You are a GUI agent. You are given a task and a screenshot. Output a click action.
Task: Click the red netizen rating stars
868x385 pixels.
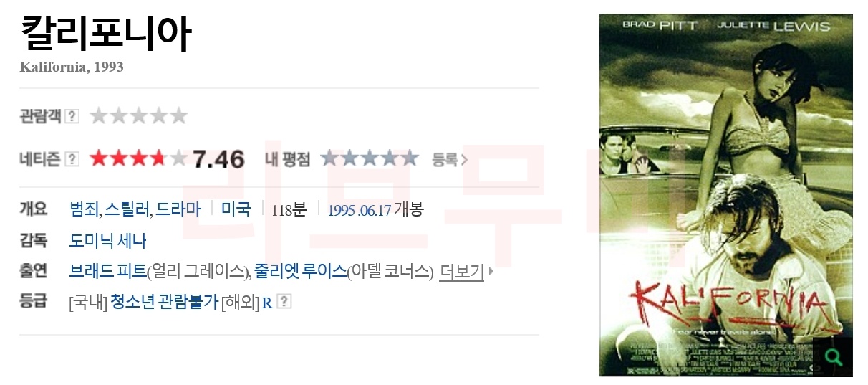pos(138,158)
